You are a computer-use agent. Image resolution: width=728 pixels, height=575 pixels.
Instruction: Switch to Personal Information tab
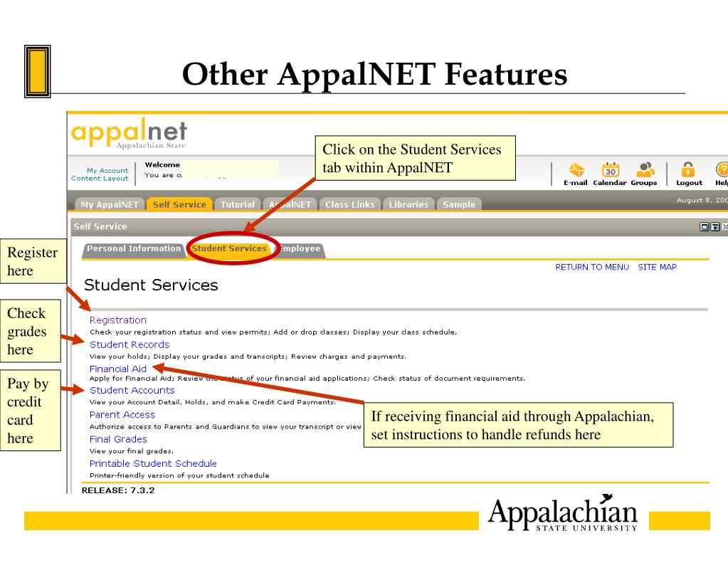134,249
